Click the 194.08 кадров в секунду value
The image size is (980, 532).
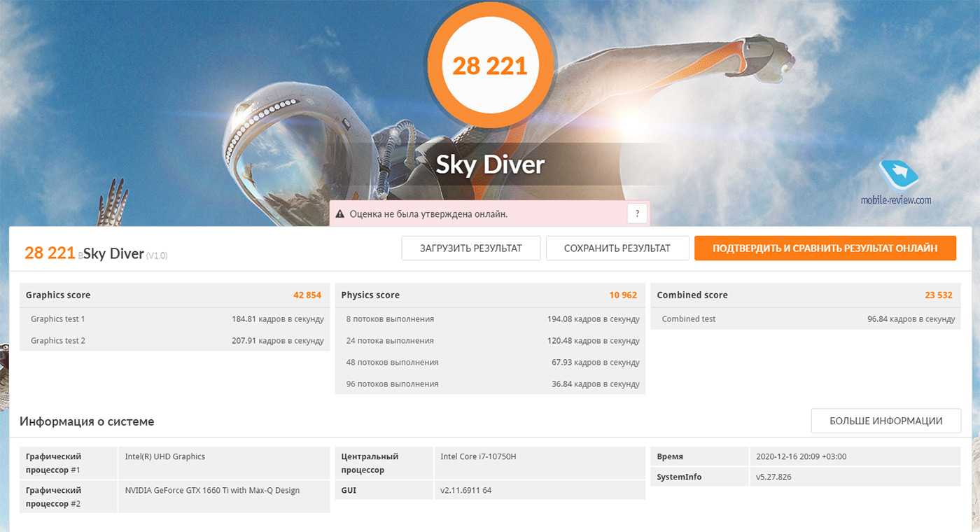(x=594, y=319)
